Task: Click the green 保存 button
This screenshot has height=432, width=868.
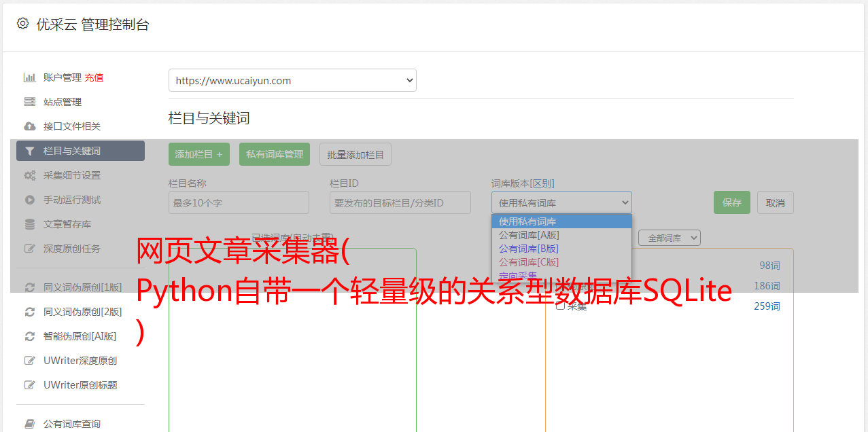Action: tap(732, 202)
